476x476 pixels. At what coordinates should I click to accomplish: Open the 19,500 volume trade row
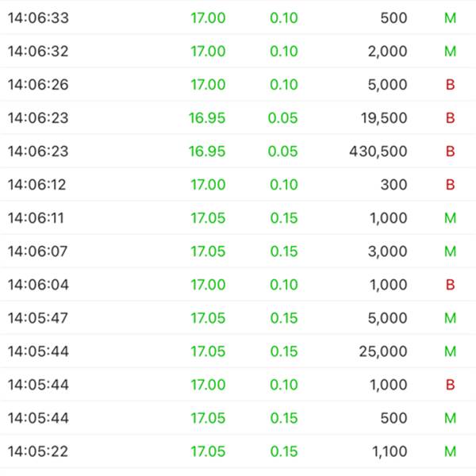click(238, 117)
